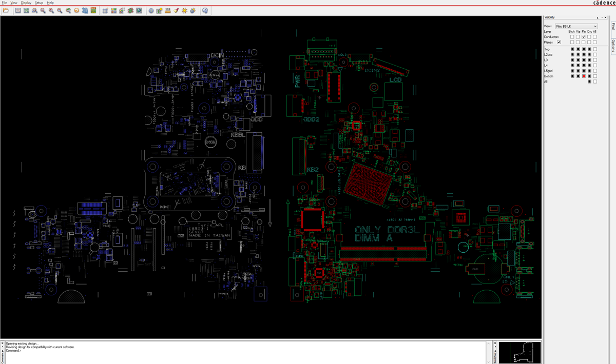
Task: Toggle Planes Pin checkbox
Action: [584, 42]
